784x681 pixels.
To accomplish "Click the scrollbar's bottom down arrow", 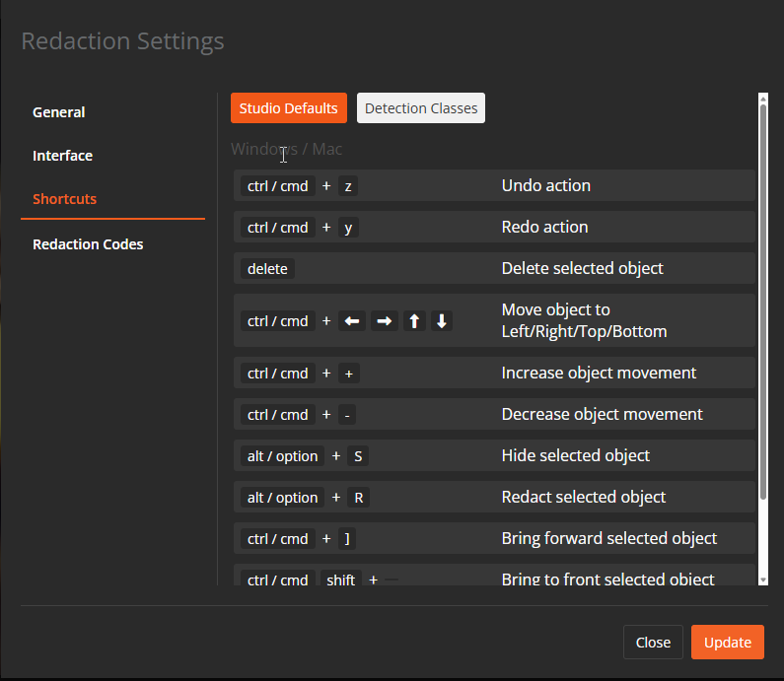I will point(762,579).
